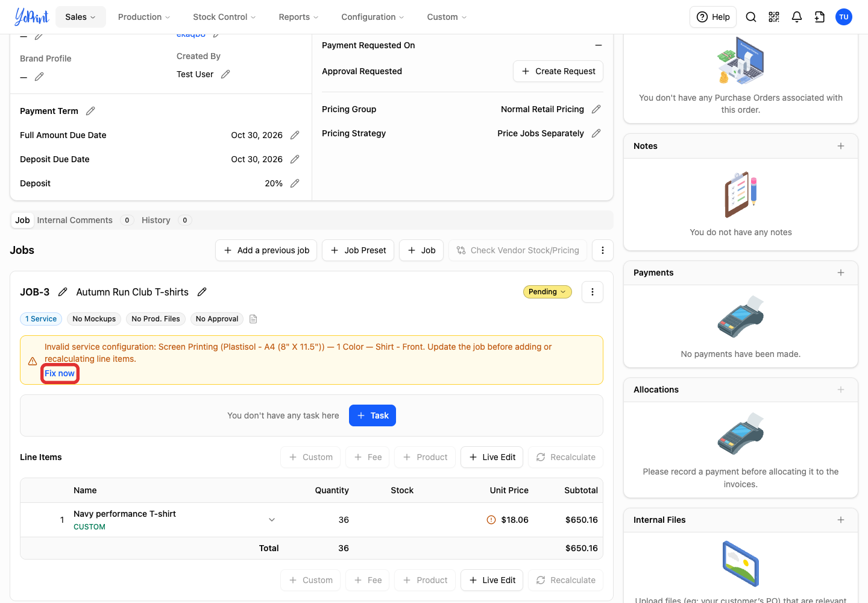This screenshot has width=868, height=603.
Task: Click the document icon beside No Approval
Action: [x=253, y=319]
